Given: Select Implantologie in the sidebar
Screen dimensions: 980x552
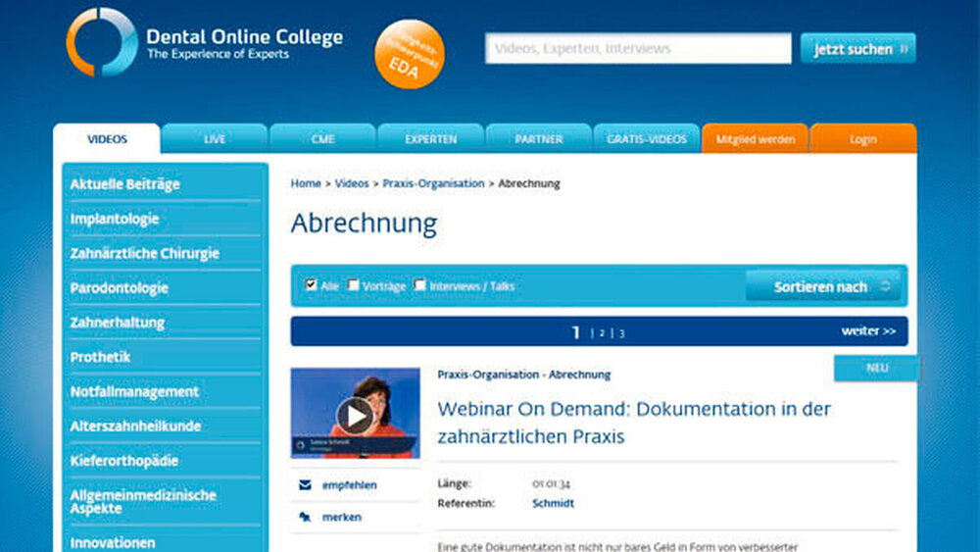Looking at the screenshot, I should point(115,219).
